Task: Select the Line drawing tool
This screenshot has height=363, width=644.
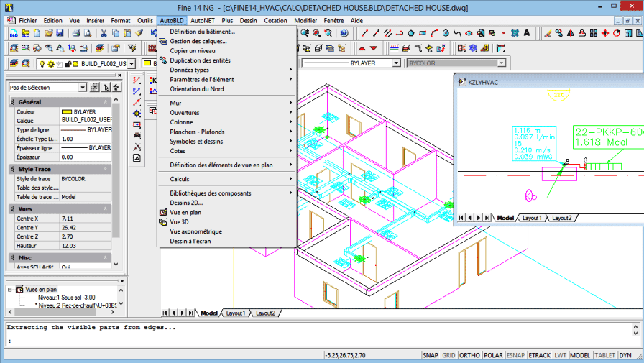Action: pos(364,33)
